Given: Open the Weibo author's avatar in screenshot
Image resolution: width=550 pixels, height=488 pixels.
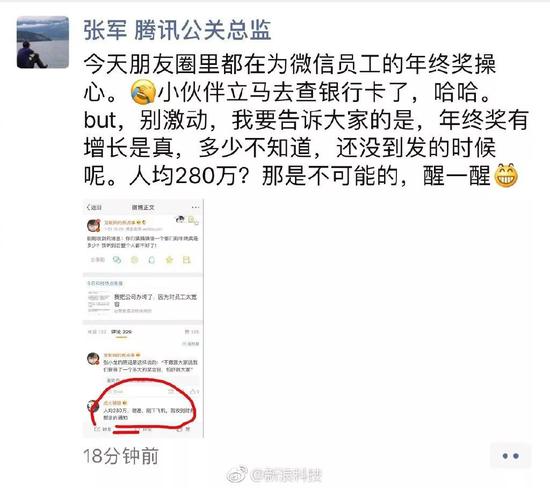Looking at the screenshot, I should [94, 225].
